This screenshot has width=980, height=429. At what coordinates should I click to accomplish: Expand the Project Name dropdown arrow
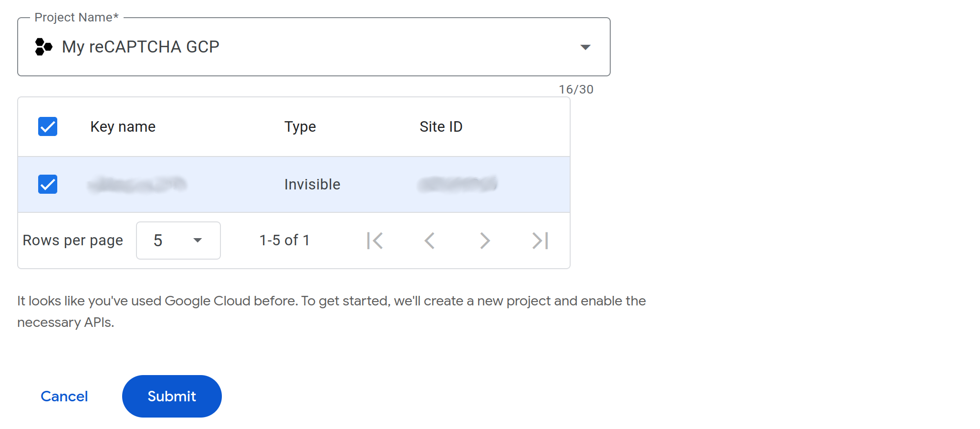585,47
